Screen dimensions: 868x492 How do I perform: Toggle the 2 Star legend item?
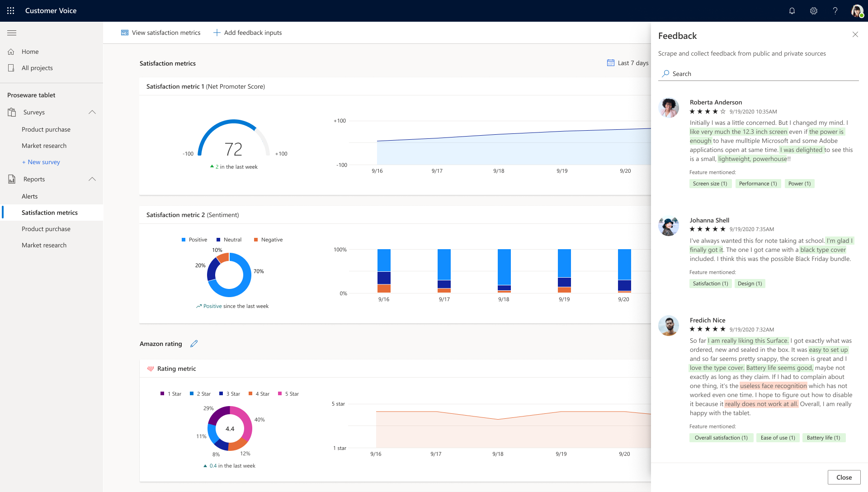coord(200,394)
